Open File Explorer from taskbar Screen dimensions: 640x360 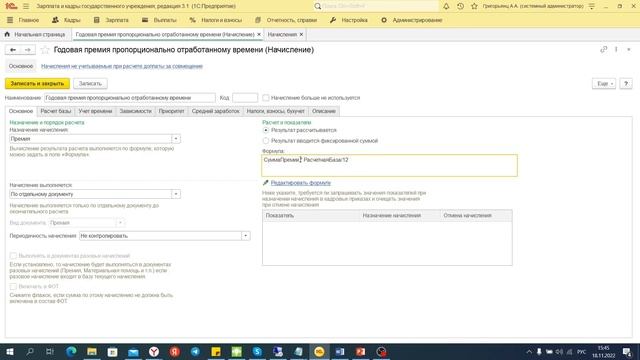92,351
